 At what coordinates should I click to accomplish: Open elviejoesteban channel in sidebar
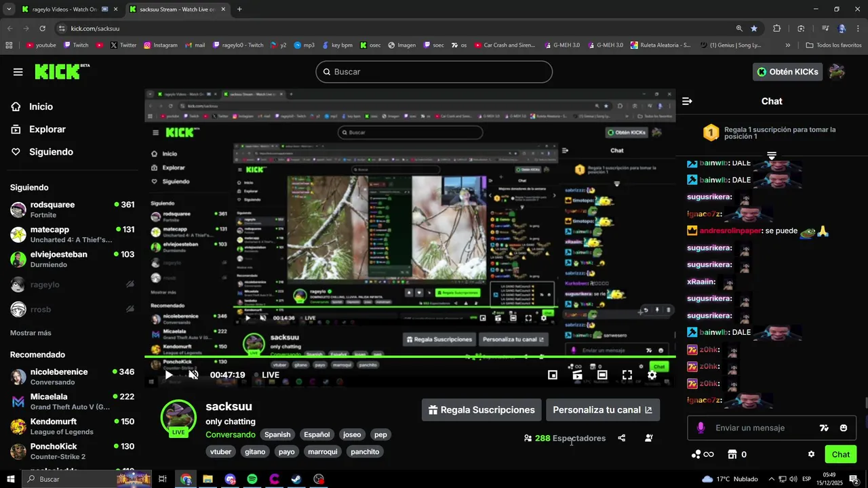[72, 259]
